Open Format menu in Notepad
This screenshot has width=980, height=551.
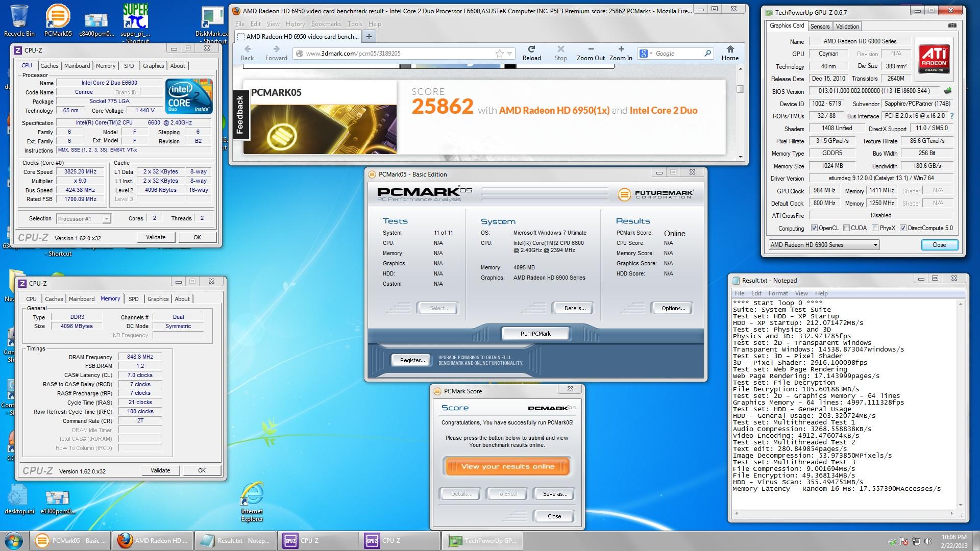pyautogui.click(x=778, y=293)
